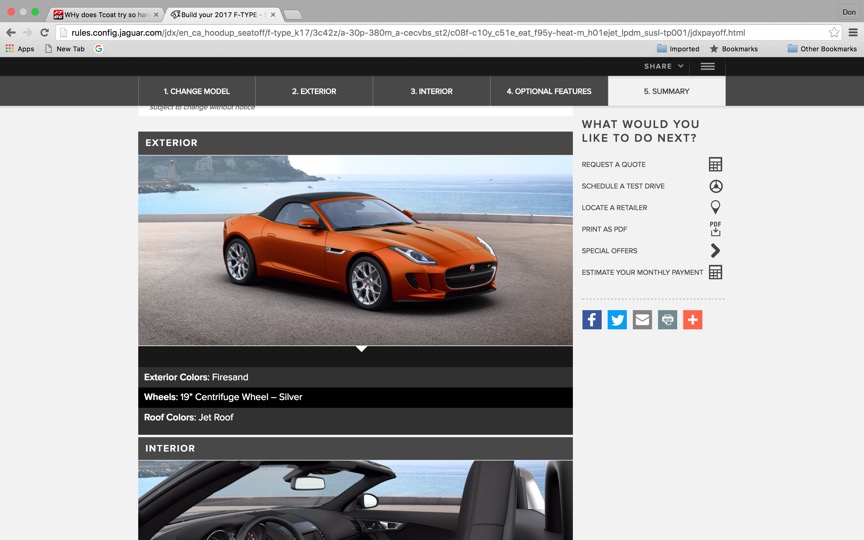The width and height of the screenshot is (864, 540).
Task: Click the orange F-TYPE exterior image
Action: (x=355, y=250)
